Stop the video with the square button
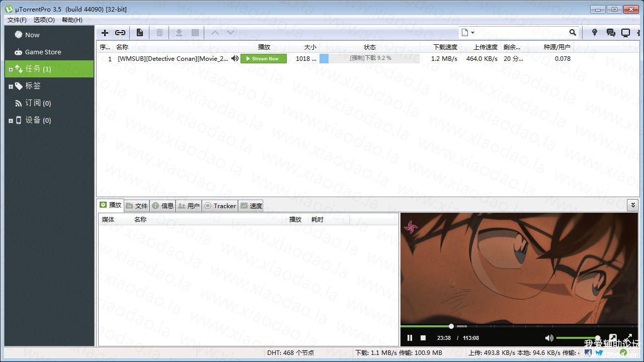The width and height of the screenshot is (644, 362). pos(423,338)
